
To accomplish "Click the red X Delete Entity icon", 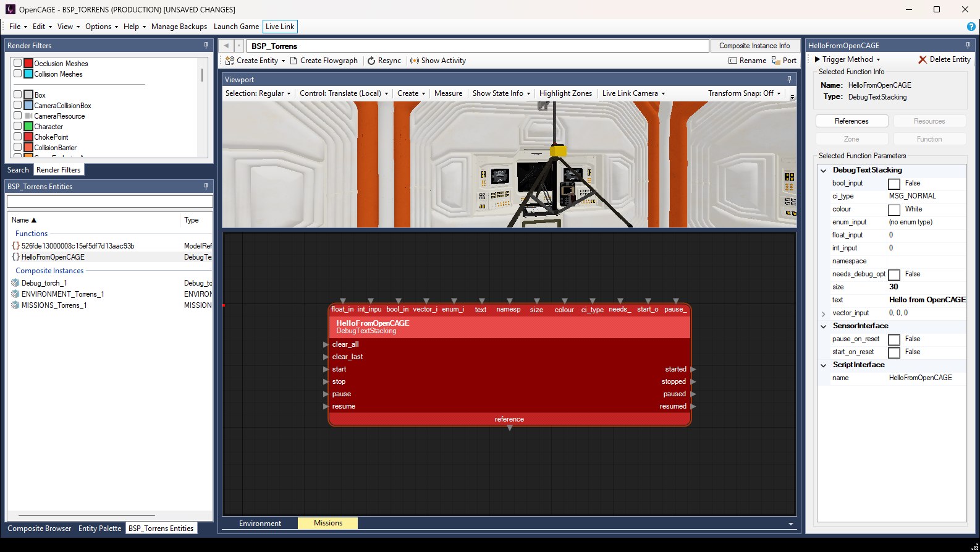I will (x=923, y=59).
